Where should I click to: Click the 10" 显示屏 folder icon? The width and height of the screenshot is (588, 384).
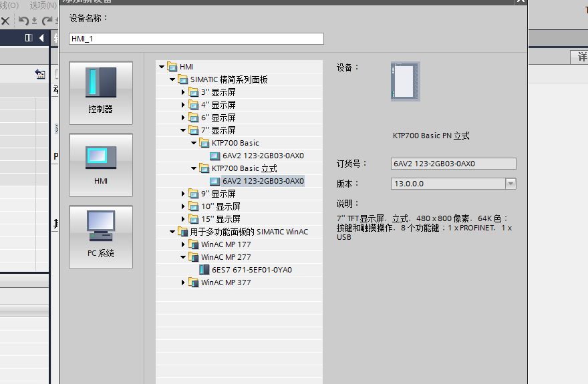[194, 206]
